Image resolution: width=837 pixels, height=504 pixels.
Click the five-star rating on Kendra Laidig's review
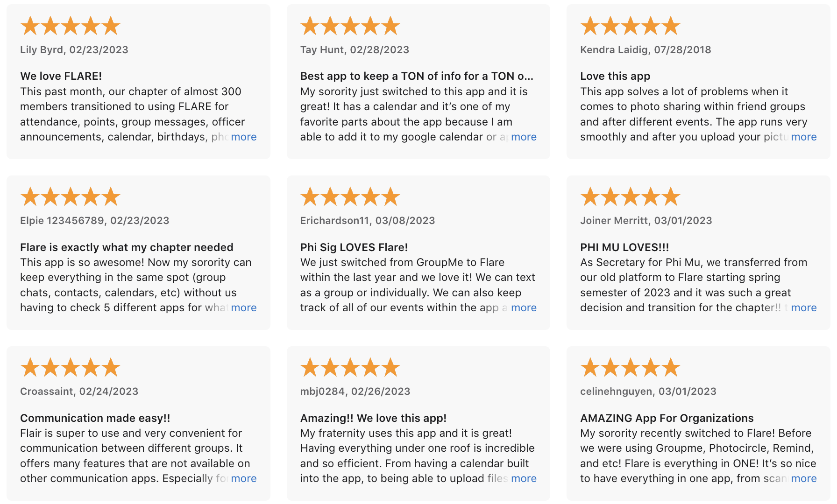630,26
